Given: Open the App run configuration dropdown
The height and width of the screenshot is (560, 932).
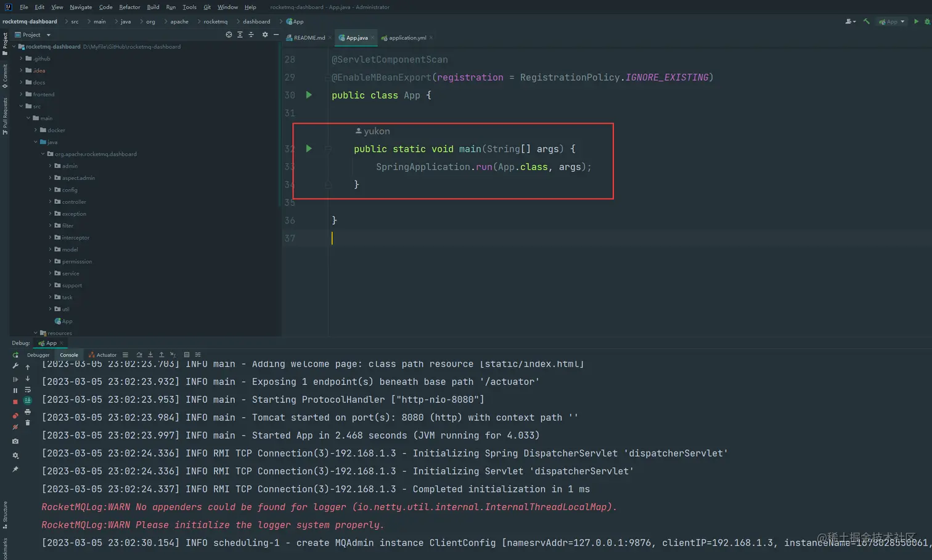Looking at the screenshot, I should click(892, 22).
